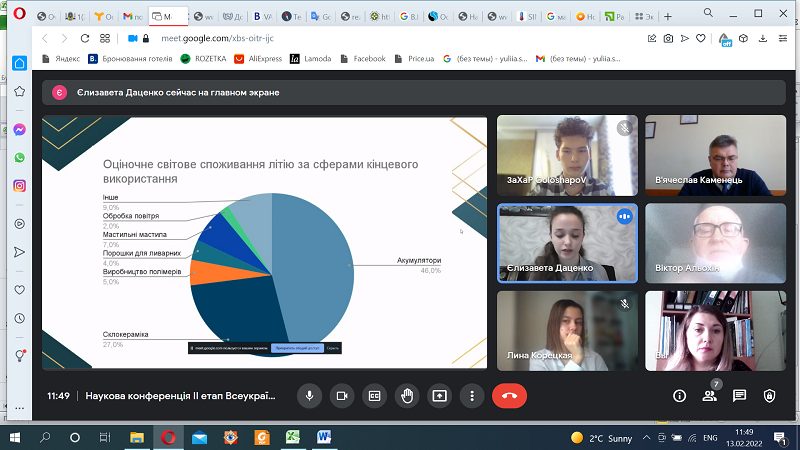Click the present screen button
800x450 pixels.
point(439,396)
